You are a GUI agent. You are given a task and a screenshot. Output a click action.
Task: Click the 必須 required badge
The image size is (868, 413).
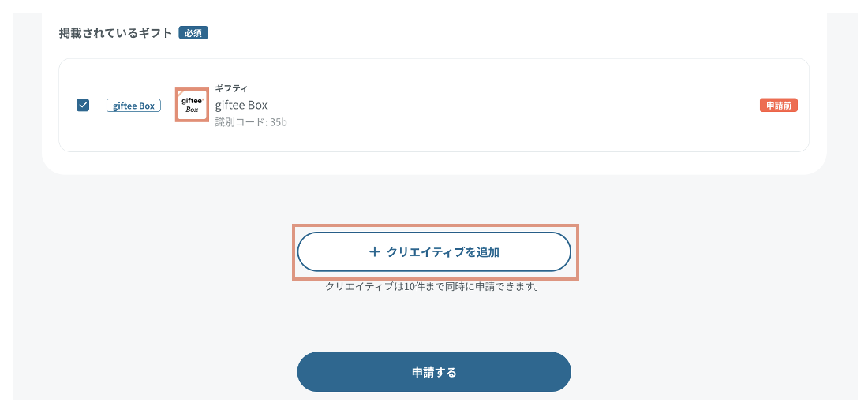click(193, 33)
